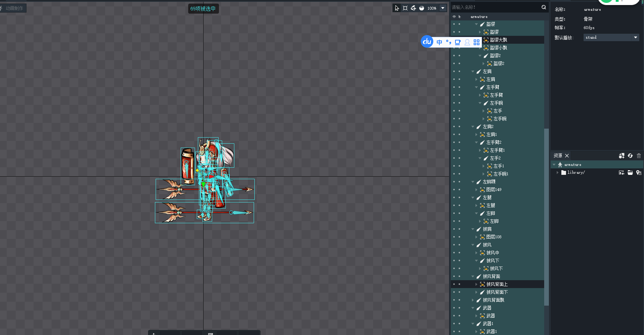The height and width of the screenshot is (335, 644).
Task: Expand the 披风背面飘 bone node
Action: click(x=473, y=300)
